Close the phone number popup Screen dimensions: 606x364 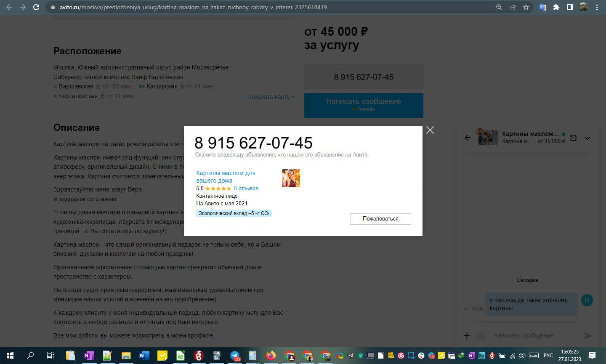pyautogui.click(x=430, y=130)
